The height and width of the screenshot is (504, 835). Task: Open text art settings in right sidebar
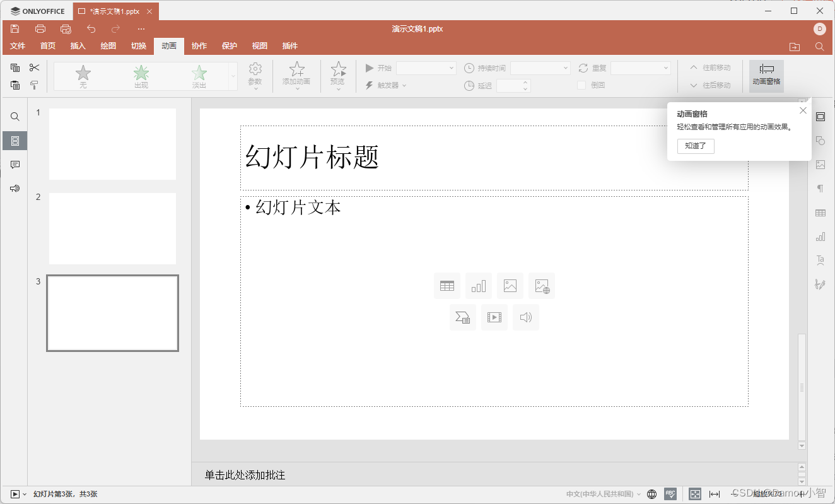point(820,261)
